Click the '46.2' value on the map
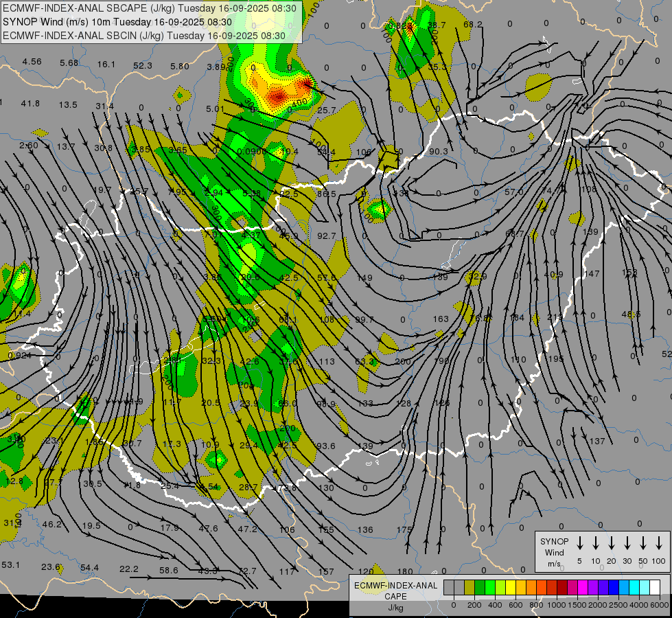This screenshot has height=618, width=672. pos(52,524)
